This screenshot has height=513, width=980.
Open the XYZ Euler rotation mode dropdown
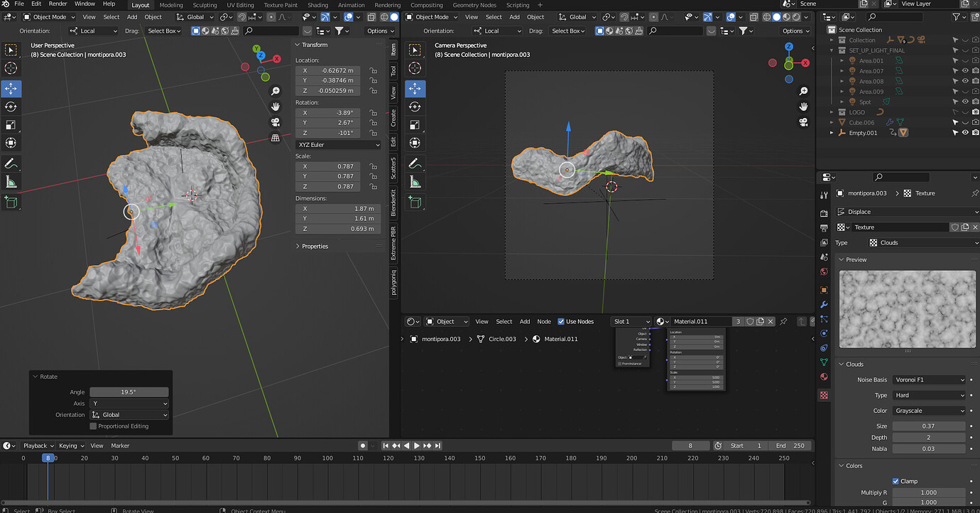click(338, 144)
